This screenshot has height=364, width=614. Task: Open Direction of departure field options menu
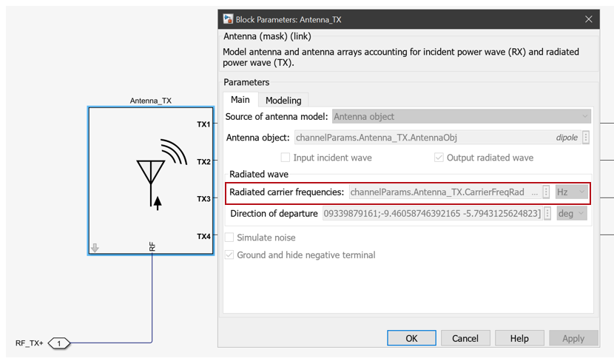(547, 214)
